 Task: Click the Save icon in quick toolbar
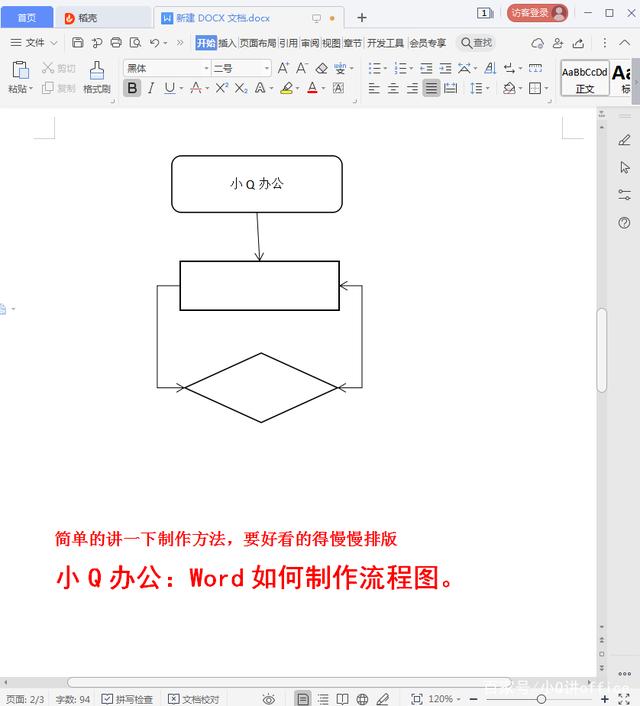pos(77,43)
